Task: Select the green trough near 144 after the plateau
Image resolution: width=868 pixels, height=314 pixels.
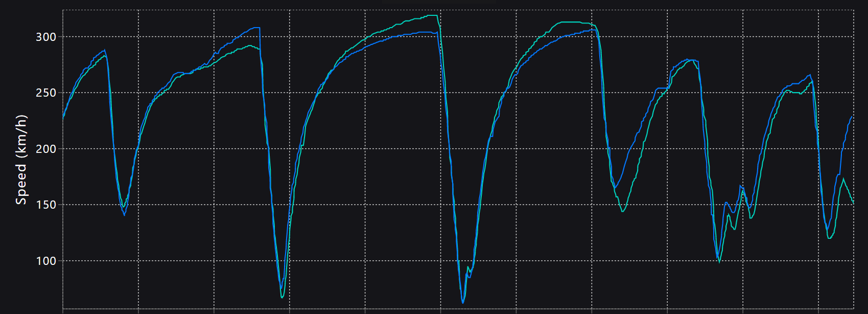Action: pos(623,211)
